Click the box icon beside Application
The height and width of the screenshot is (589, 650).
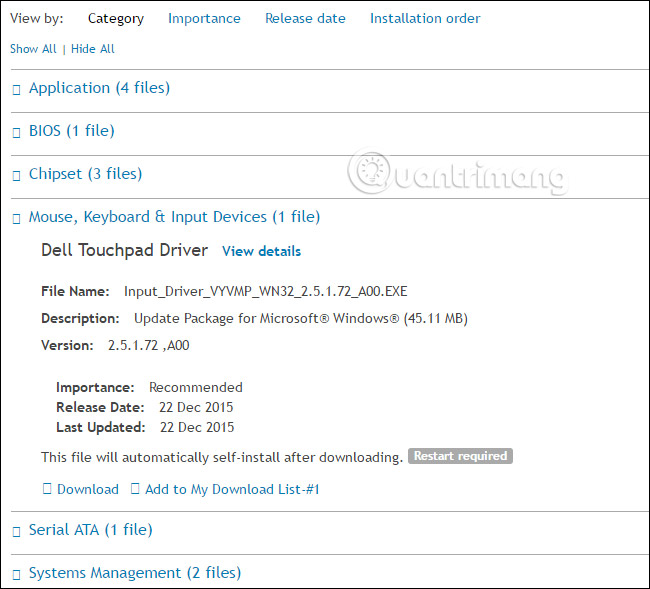[x=17, y=90]
